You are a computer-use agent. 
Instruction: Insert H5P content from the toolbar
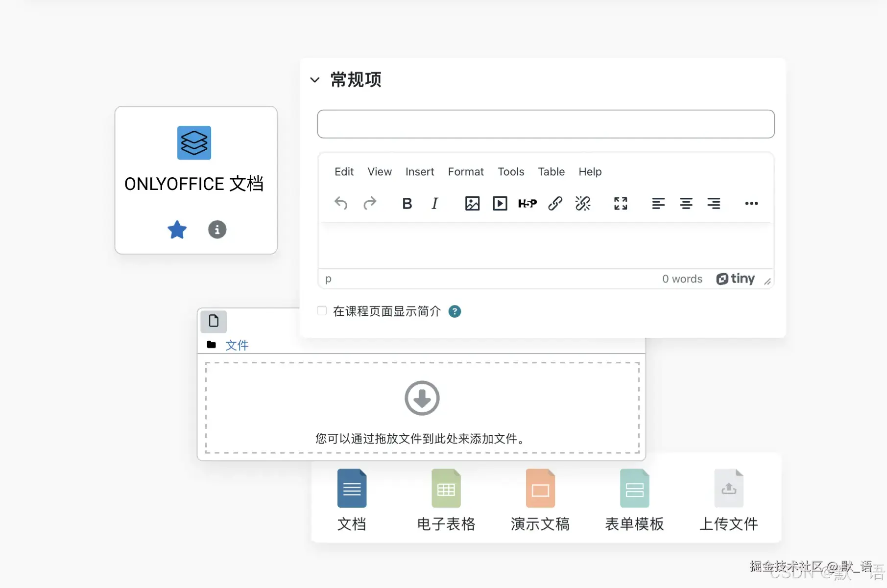(x=527, y=203)
